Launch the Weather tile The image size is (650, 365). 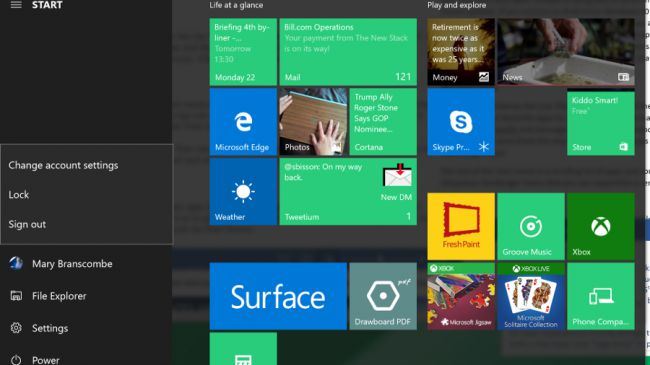click(x=243, y=192)
